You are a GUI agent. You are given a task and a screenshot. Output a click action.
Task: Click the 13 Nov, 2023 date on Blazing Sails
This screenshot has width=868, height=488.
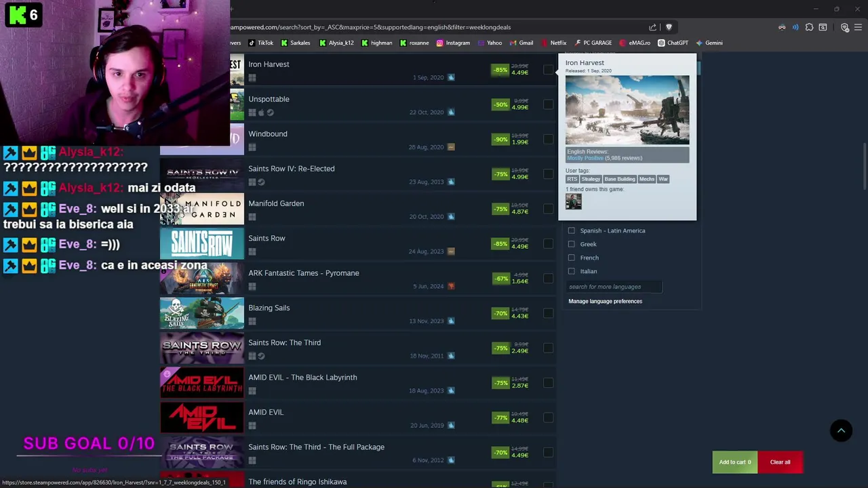pos(427,321)
